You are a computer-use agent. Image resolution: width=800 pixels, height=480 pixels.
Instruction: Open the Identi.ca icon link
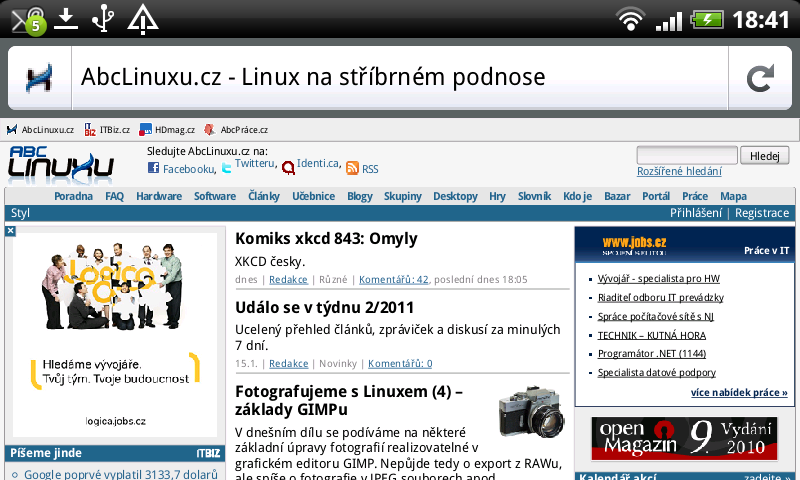288,169
